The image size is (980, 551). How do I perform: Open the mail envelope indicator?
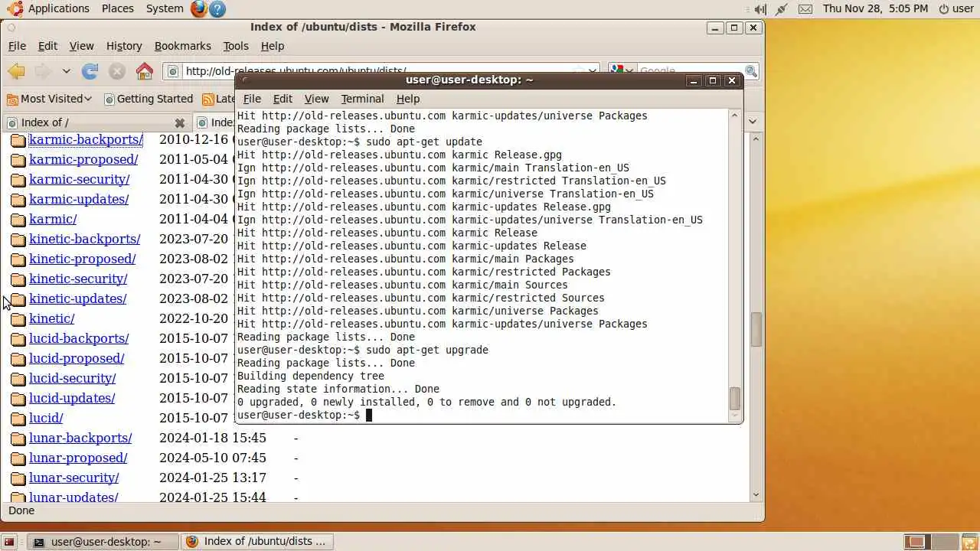tap(805, 9)
